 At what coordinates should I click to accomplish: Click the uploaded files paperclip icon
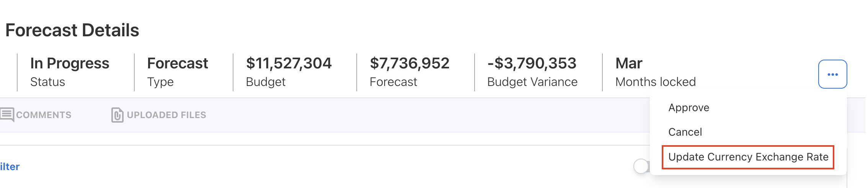[x=117, y=115]
